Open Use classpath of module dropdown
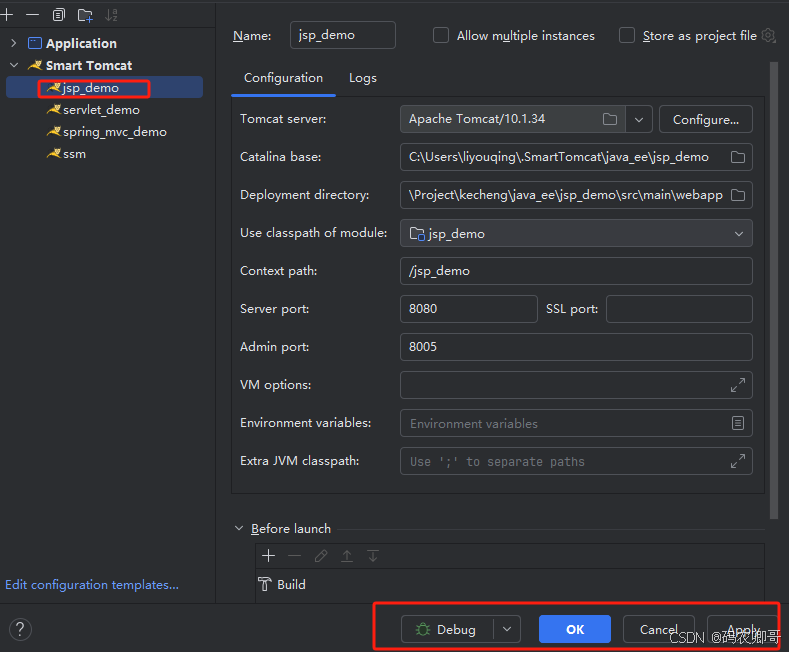 pyautogui.click(x=576, y=233)
